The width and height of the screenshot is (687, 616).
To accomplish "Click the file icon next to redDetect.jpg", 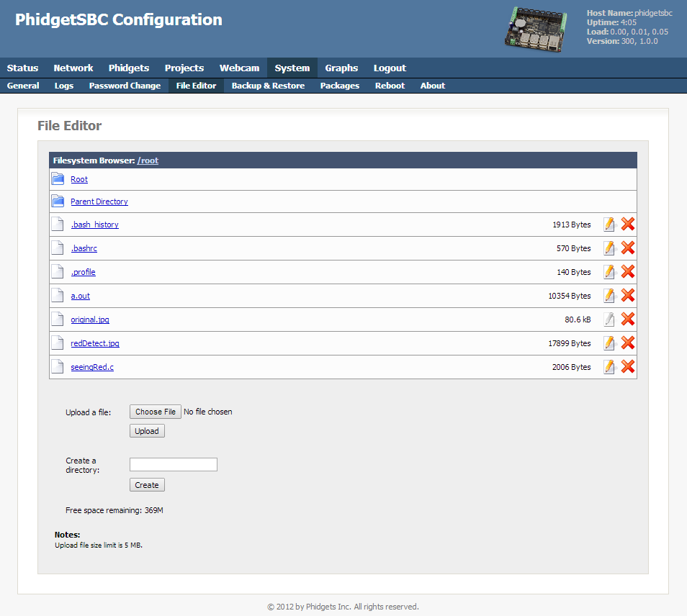I will pyautogui.click(x=58, y=343).
